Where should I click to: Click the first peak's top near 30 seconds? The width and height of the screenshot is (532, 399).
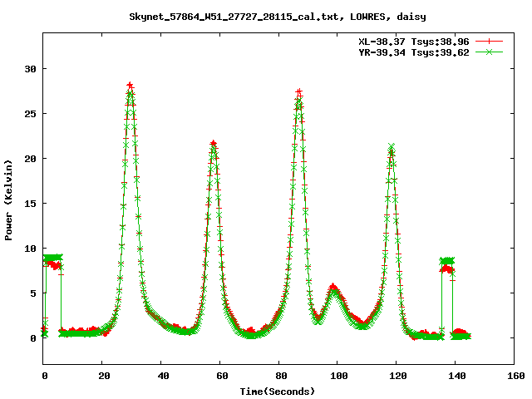(130, 86)
